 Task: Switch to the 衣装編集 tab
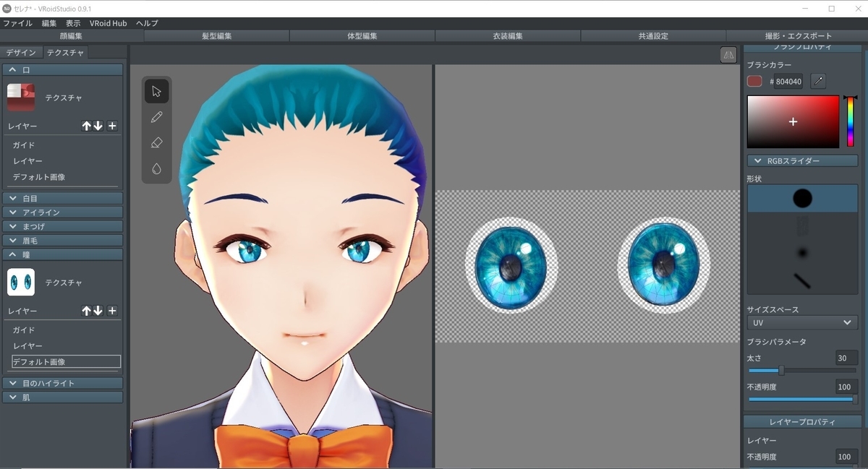[x=508, y=35]
